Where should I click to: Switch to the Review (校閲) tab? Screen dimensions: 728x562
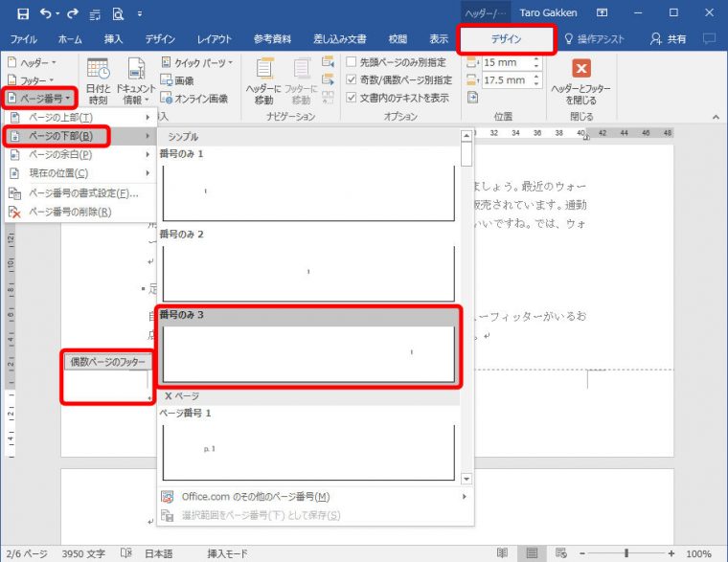pos(398,39)
